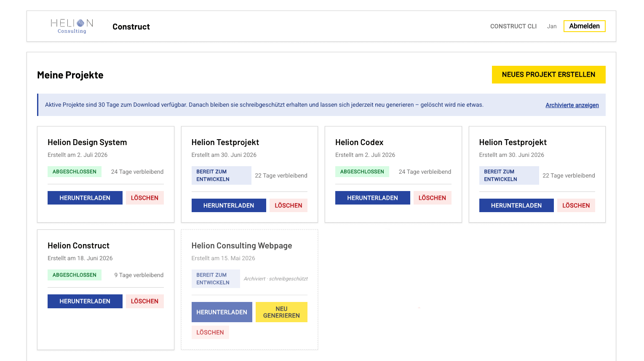Click the Construct title in header
644x361 pixels.
(131, 27)
